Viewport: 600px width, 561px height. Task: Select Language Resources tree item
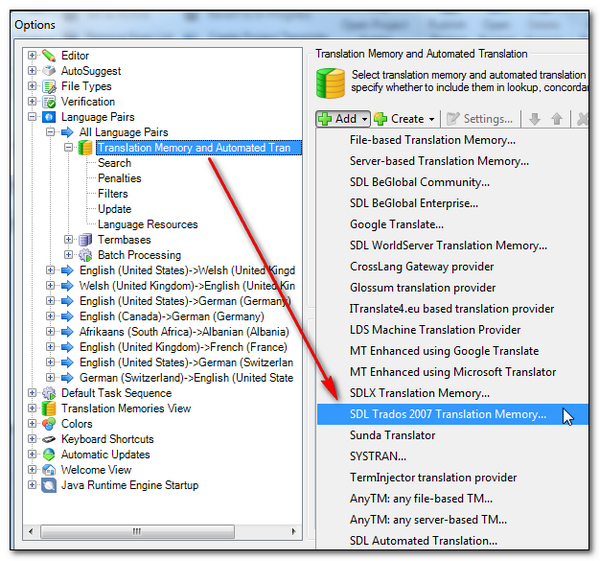click(148, 224)
